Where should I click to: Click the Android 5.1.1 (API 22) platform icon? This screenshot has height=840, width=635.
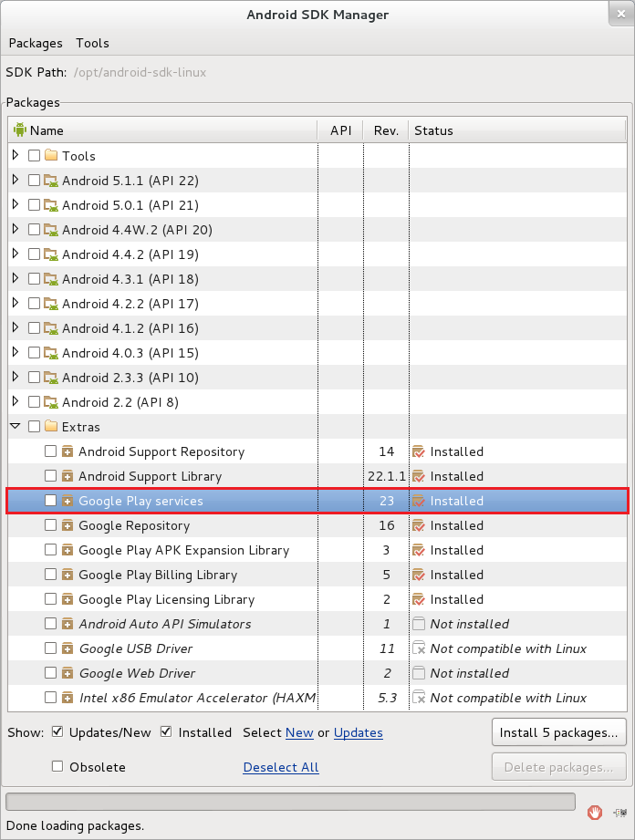[51, 181]
